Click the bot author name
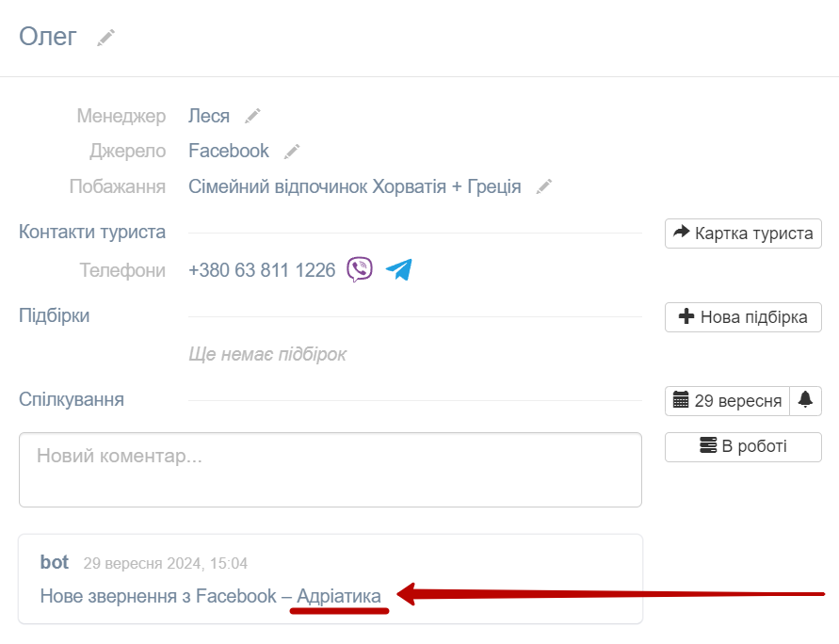This screenshot has height=644, width=839. [x=54, y=562]
